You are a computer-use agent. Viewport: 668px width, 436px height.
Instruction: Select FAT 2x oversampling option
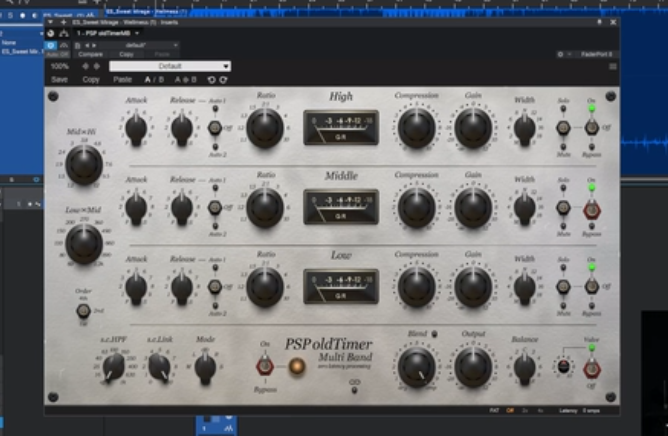point(525,410)
